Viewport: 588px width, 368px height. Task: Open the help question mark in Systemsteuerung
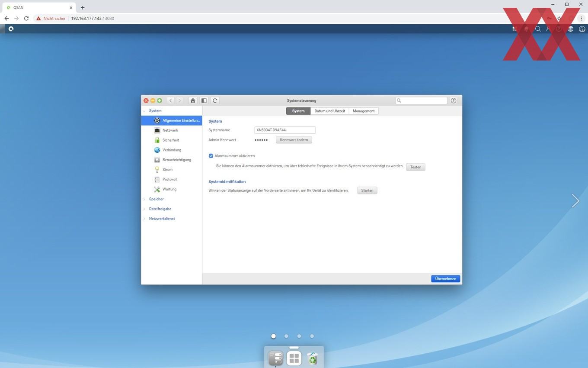(454, 100)
